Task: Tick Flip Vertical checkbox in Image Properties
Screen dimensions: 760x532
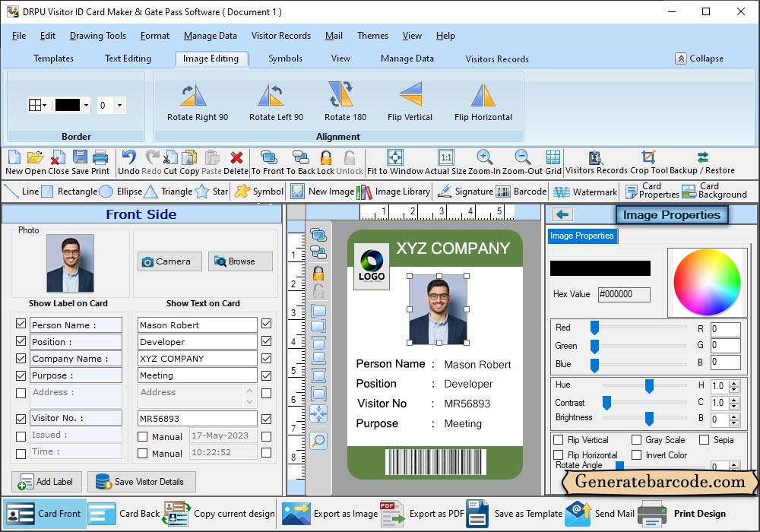Action: coord(559,440)
